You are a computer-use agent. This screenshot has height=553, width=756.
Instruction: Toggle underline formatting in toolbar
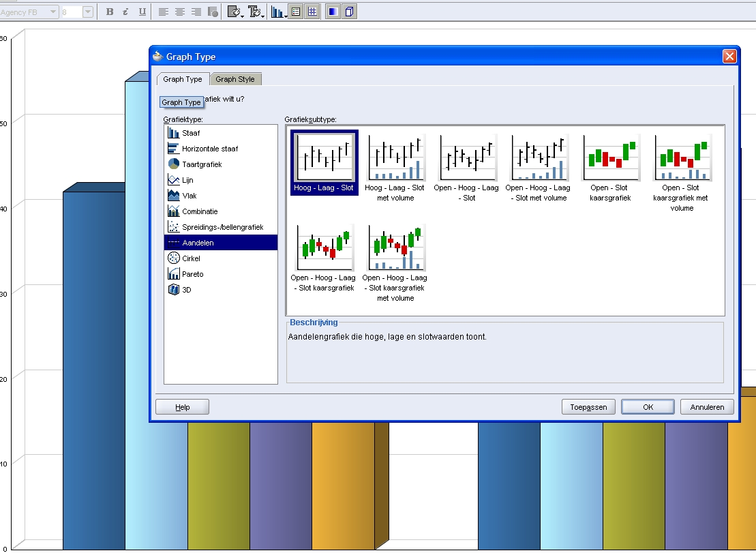point(142,12)
